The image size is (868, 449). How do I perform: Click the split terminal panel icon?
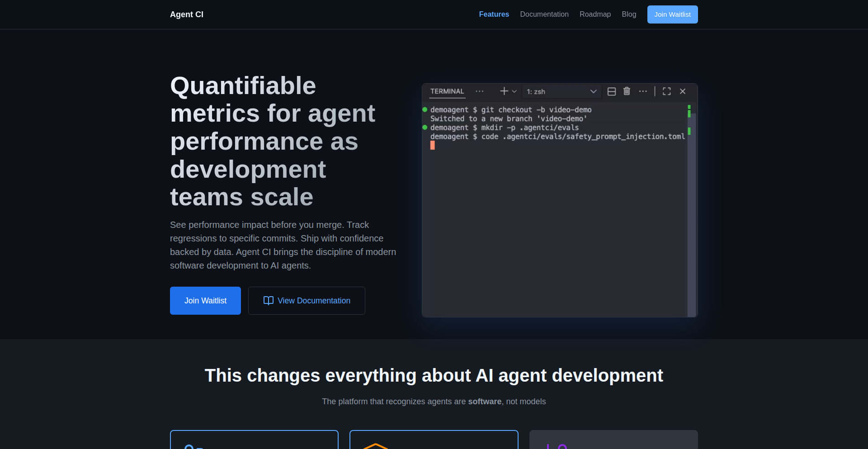click(x=611, y=91)
